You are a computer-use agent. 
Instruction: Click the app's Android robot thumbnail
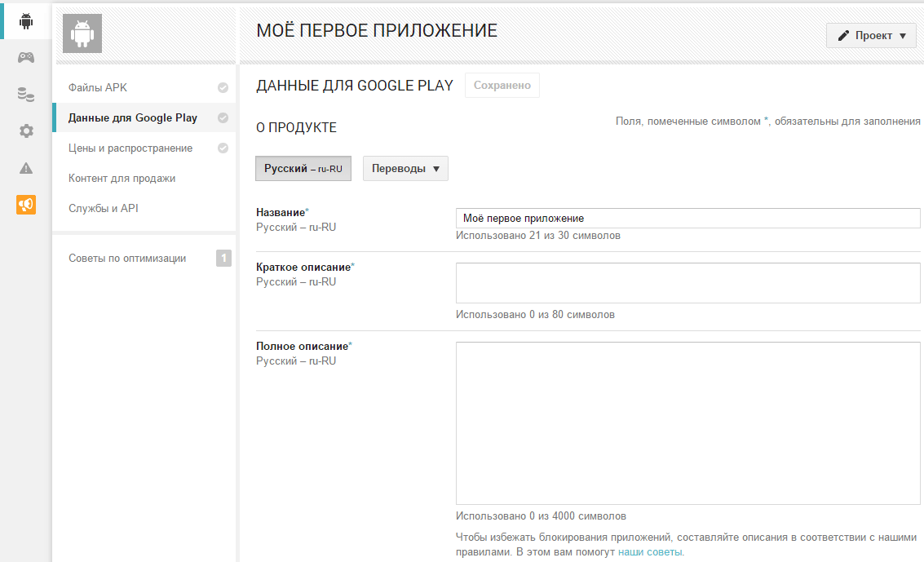click(x=82, y=33)
